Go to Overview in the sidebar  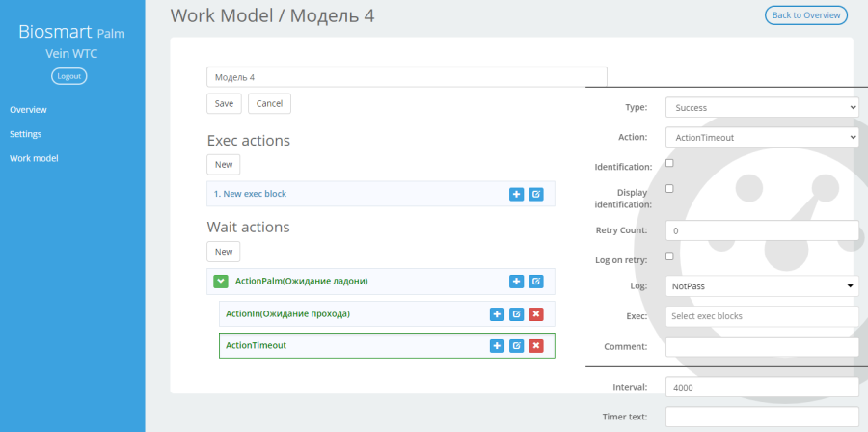tap(28, 110)
